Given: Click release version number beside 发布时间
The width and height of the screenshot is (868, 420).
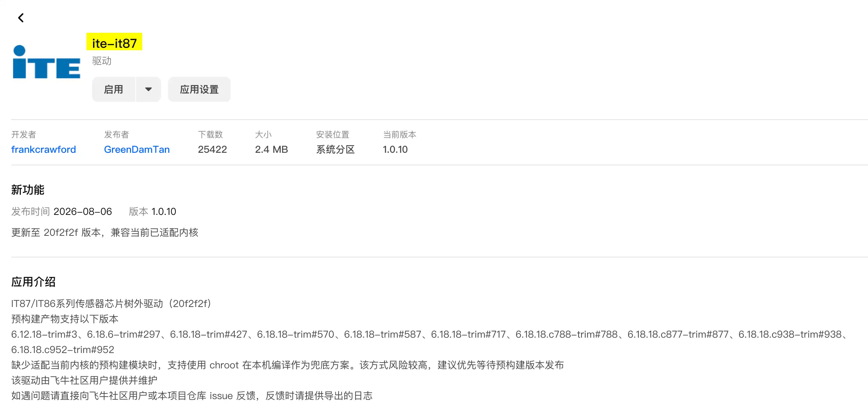Looking at the screenshot, I should [164, 212].
